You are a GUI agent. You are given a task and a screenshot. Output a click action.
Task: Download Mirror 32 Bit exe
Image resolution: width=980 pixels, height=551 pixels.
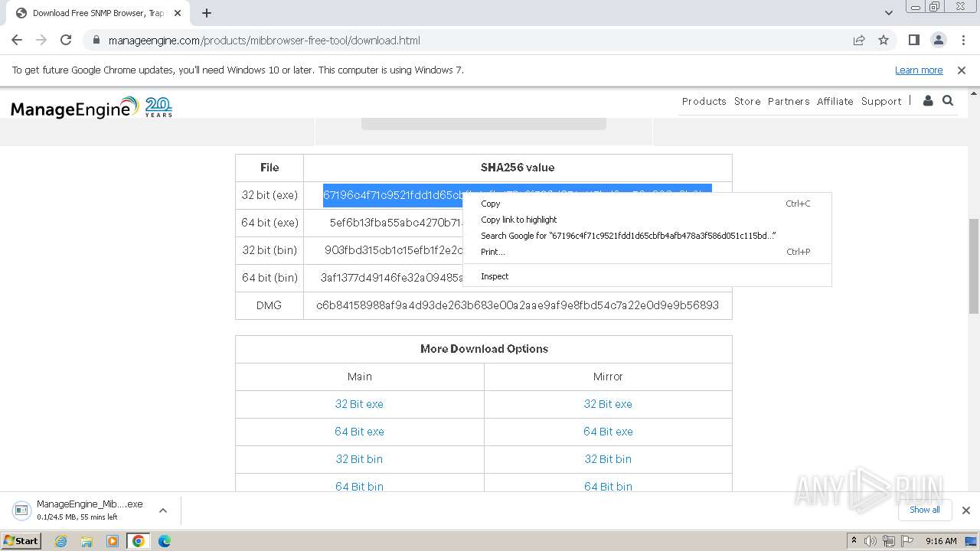pos(608,404)
